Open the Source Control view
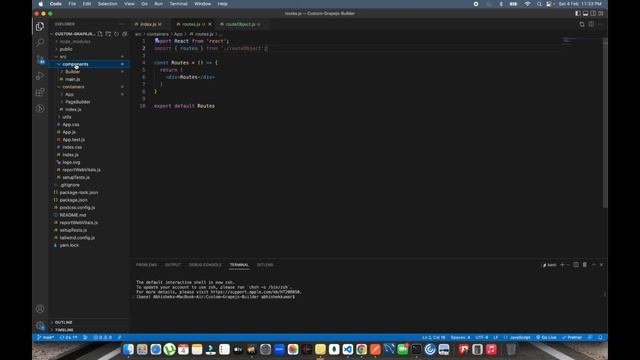This screenshot has width=640, height=360. [x=40, y=59]
